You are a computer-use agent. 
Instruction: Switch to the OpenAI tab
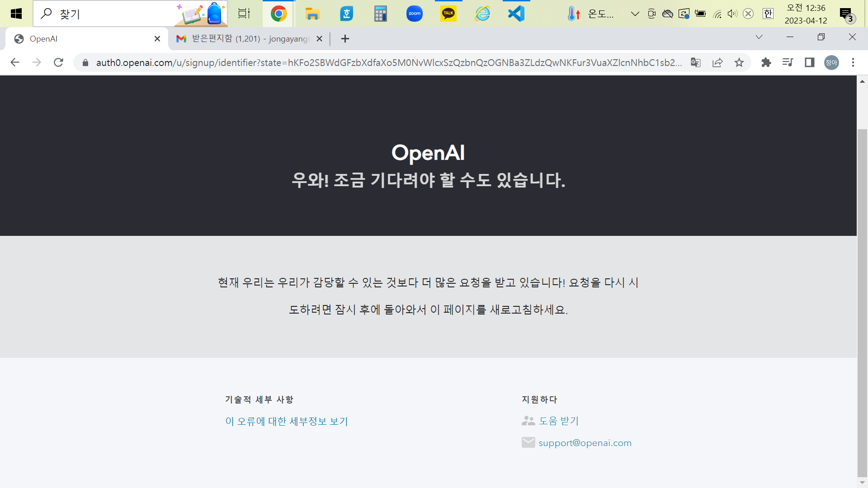coord(86,39)
